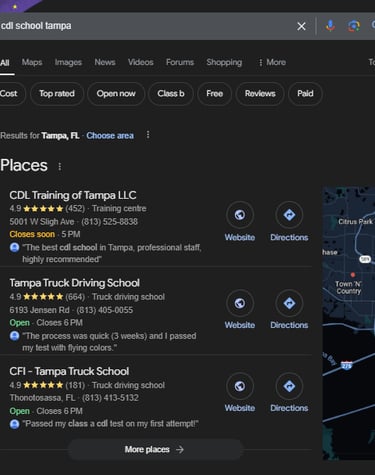Click phone number '(813) 405-0055'
375x475 pixels.
[105, 310]
